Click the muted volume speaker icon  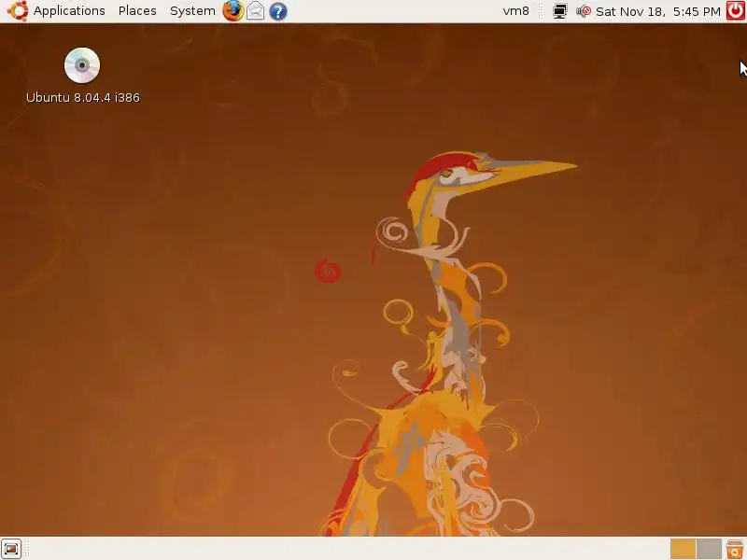pos(583,11)
